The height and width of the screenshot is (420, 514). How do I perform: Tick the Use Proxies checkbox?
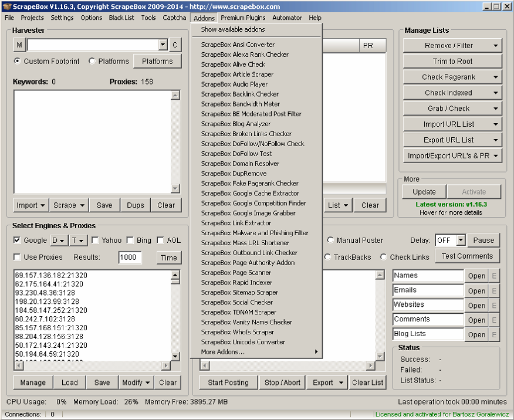pyautogui.click(x=17, y=257)
